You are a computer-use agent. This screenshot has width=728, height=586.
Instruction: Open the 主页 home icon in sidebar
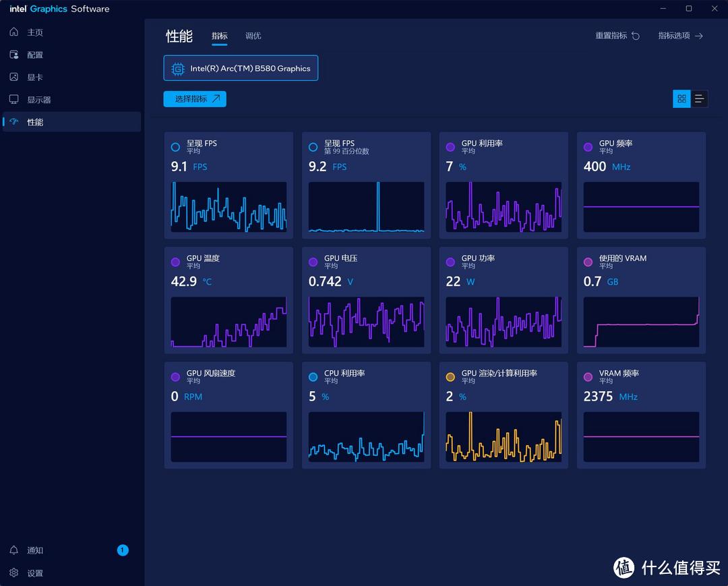[x=14, y=32]
